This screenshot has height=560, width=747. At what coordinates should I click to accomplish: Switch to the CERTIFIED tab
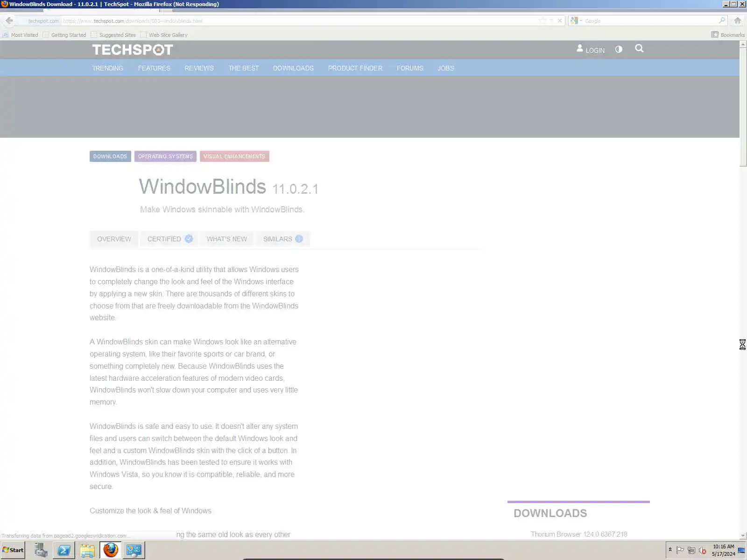[169, 239]
